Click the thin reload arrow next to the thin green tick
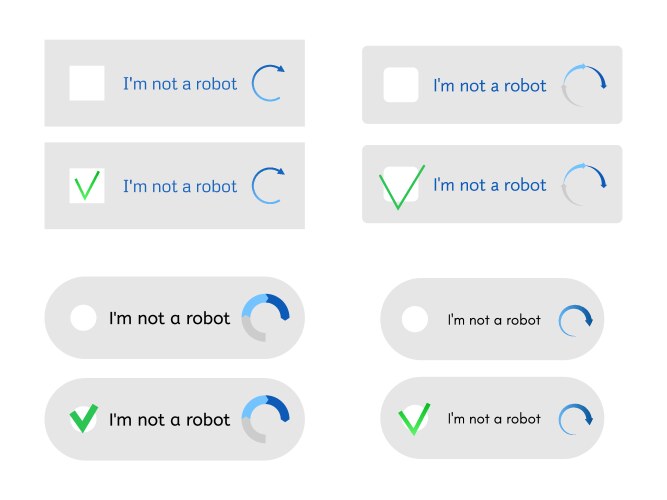This screenshot has width=667, height=500. 268,186
